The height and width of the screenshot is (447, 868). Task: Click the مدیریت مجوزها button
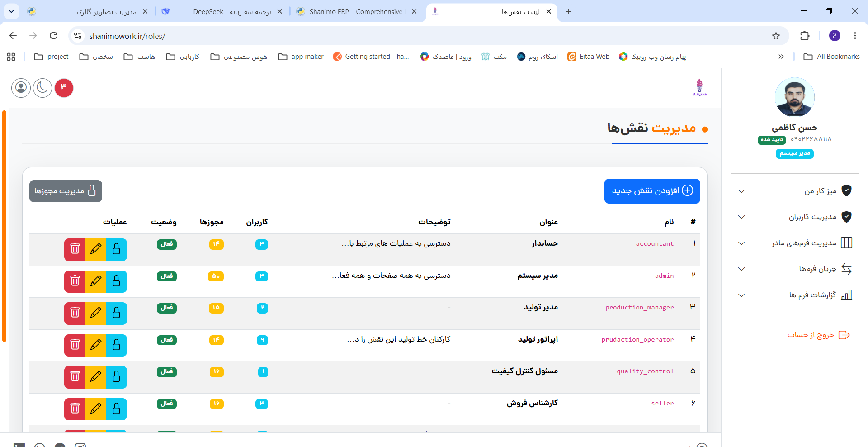click(66, 191)
